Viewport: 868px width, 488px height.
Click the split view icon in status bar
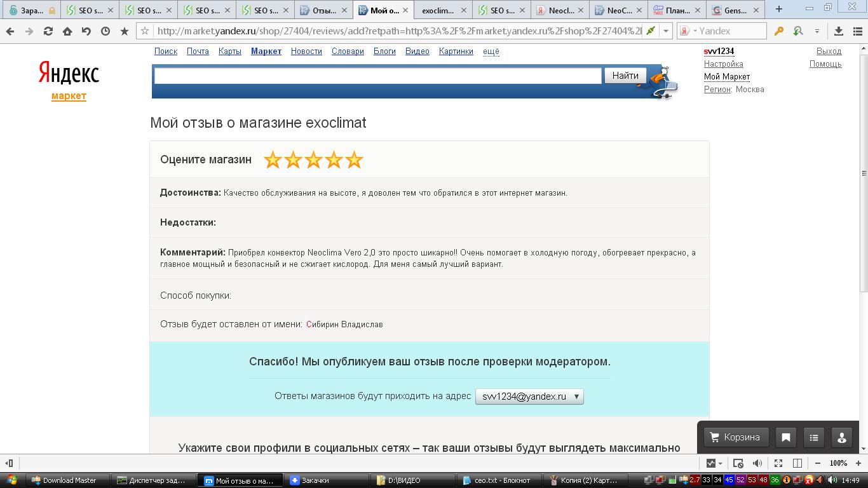797,463
